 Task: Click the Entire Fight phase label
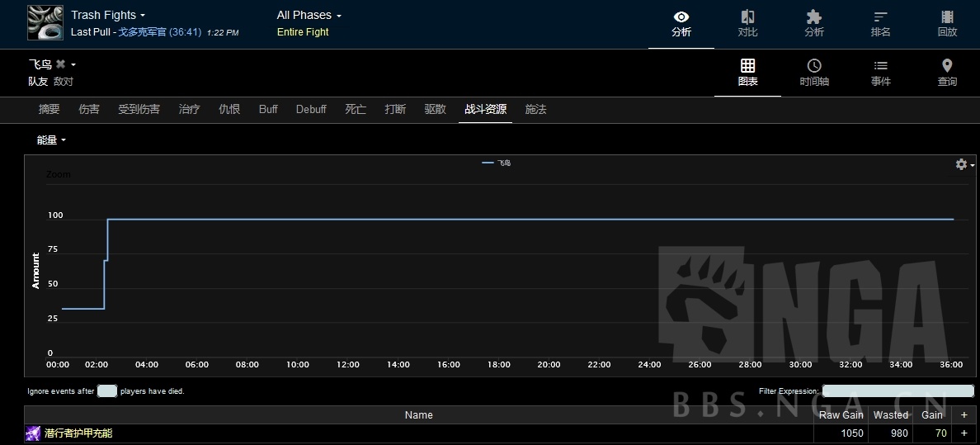(x=303, y=32)
